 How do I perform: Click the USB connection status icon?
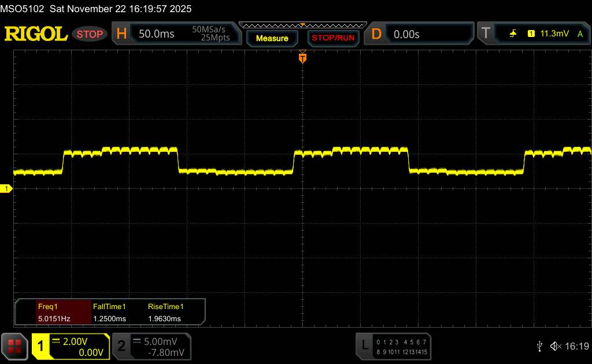click(539, 346)
